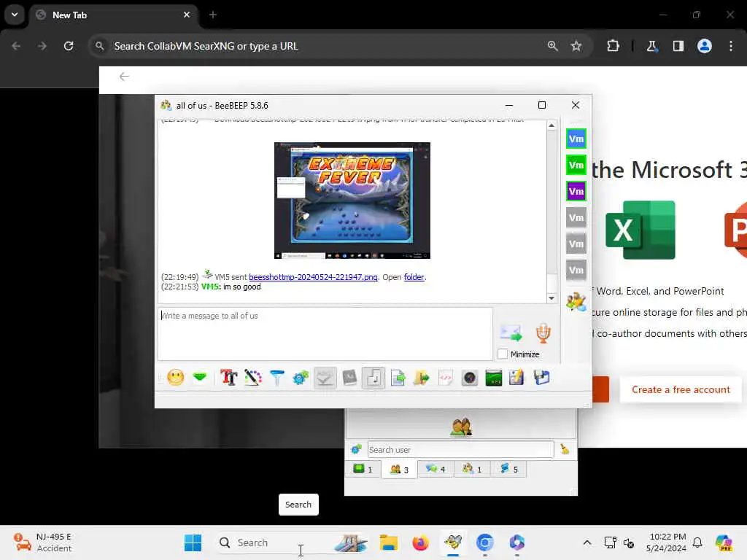Toggle return-key-to-send button in chat toolbar

point(373,378)
